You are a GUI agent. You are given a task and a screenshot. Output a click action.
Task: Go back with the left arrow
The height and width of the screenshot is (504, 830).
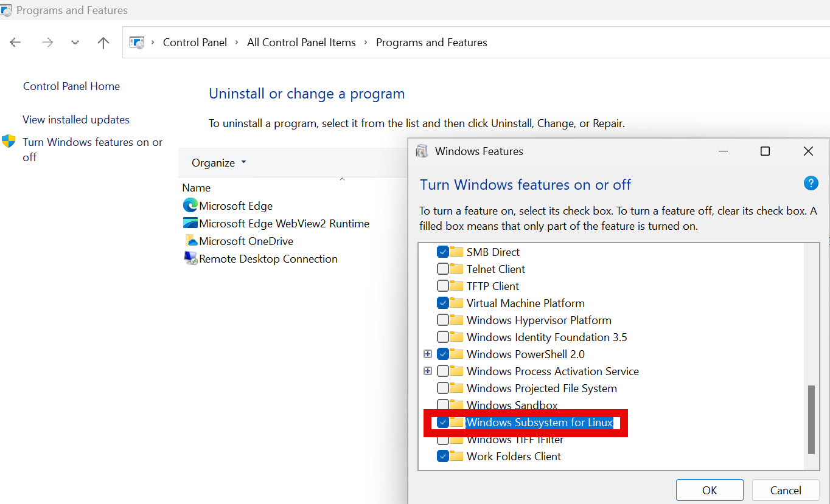[x=15, y=43]
